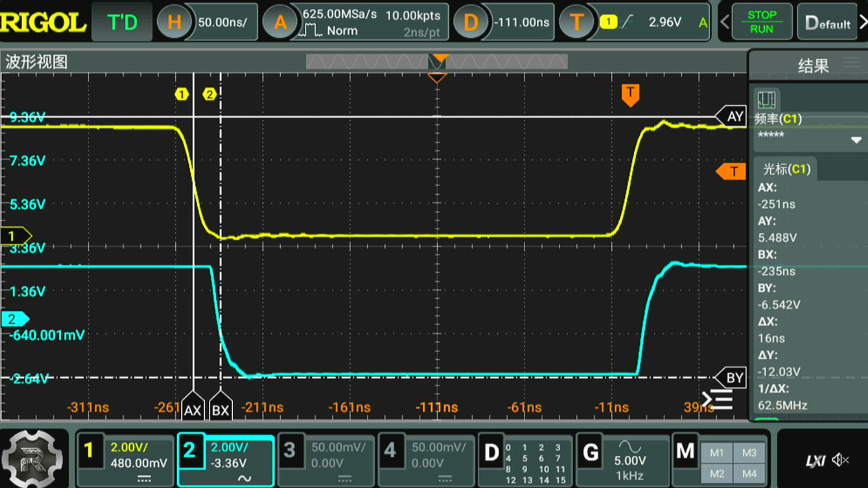Click the measurement counter icon above frequency
Screen dimensions: 868x488
click(x=766, y=99)
